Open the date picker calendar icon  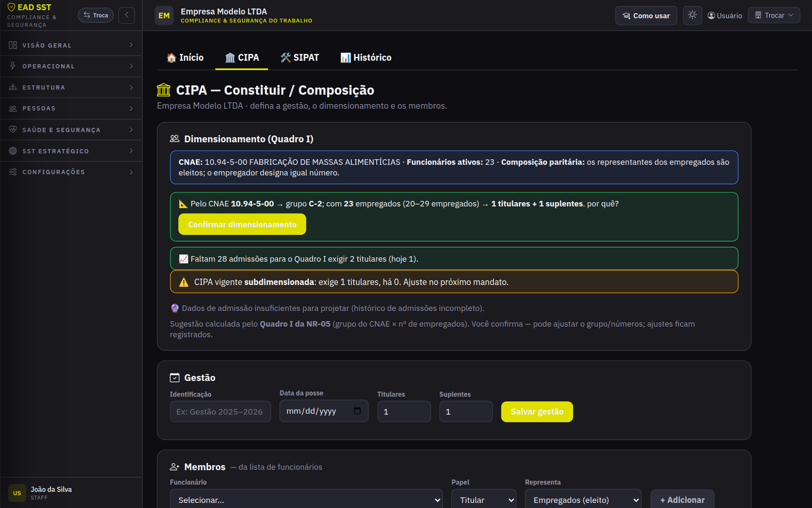pos(357,411)
